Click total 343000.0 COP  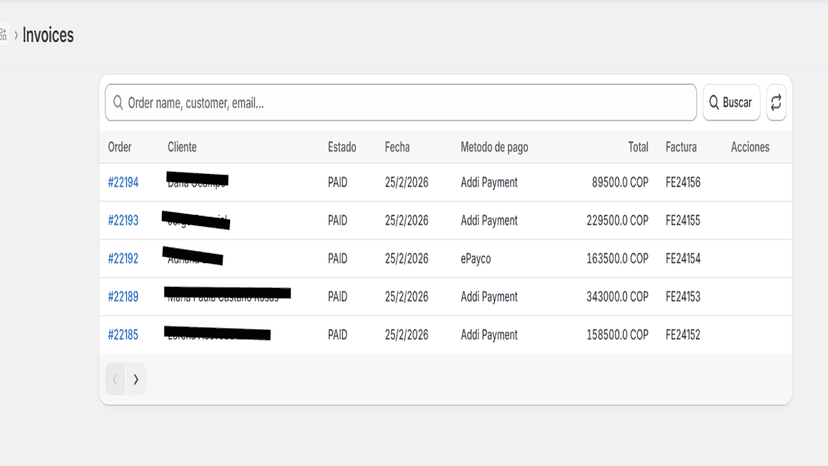[617, 296]
